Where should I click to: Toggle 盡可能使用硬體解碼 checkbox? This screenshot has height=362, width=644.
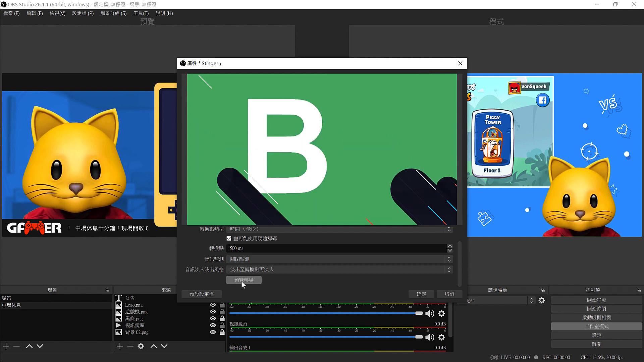pos(229,238)
